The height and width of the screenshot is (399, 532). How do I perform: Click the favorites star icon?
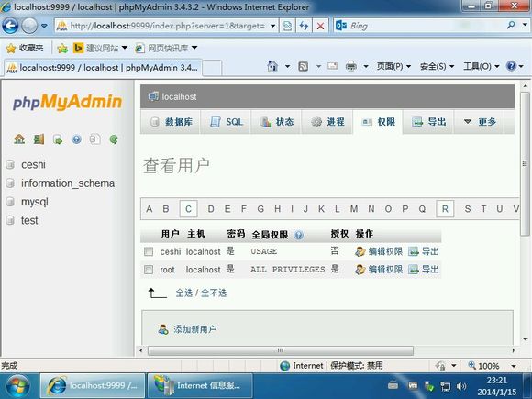(x=11, y=49)
